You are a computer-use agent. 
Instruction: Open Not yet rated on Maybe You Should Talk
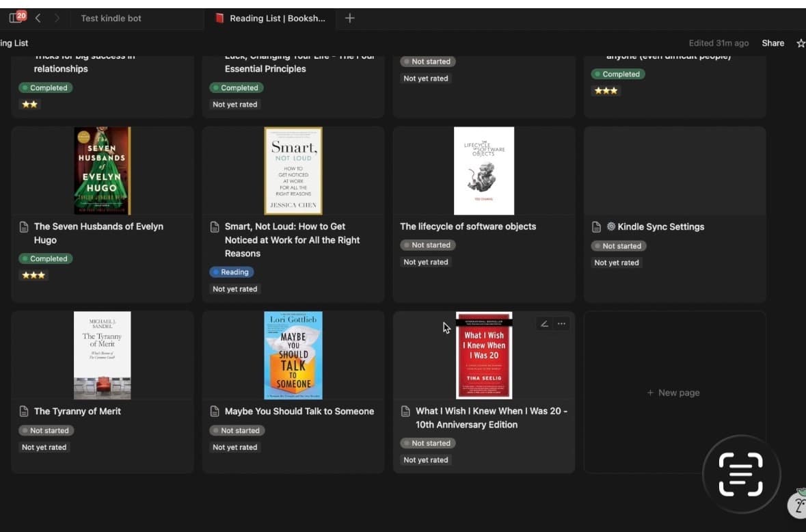pos(234,447)
